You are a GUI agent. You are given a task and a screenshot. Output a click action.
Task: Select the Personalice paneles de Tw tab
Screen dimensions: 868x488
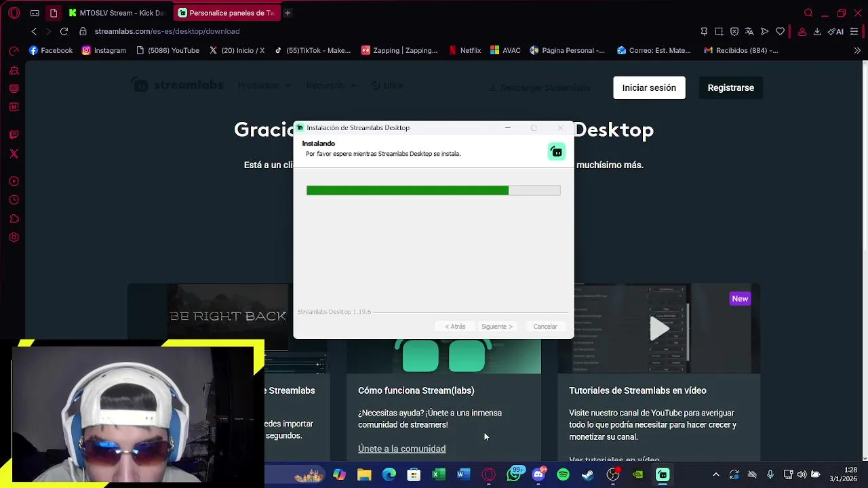[226, 13]
